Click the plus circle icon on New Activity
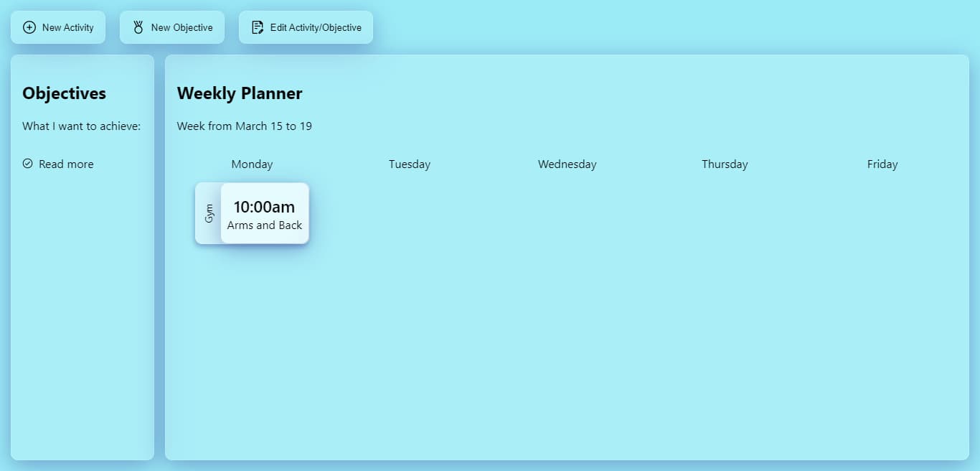 point(29,27)
